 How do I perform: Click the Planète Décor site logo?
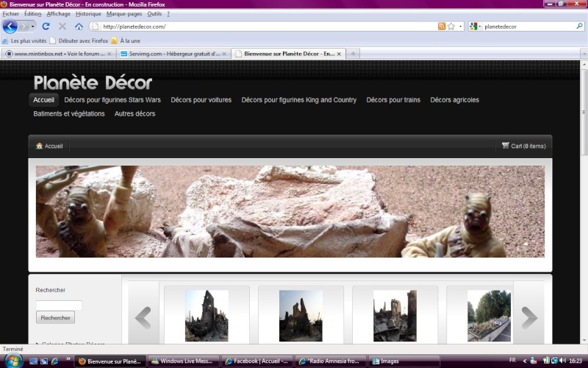tap(93, 82)
